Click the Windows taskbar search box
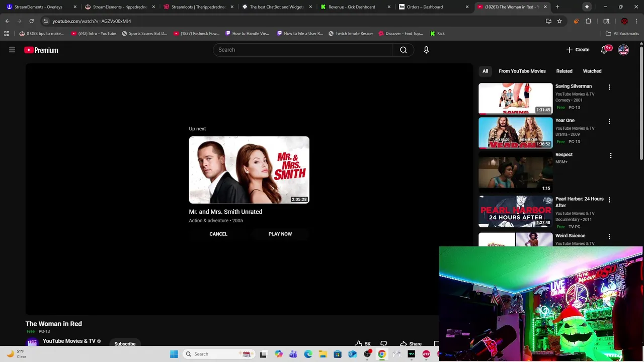This screenshot has height=362, width=644. point(218,354)
